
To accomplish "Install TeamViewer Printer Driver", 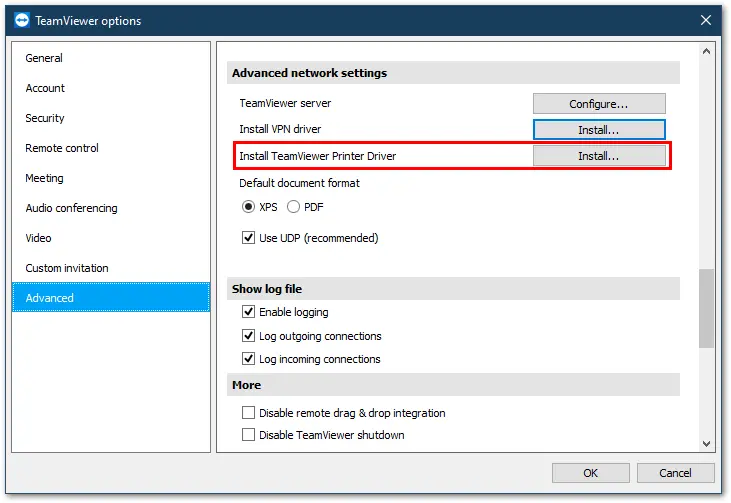I will point(599,156).
